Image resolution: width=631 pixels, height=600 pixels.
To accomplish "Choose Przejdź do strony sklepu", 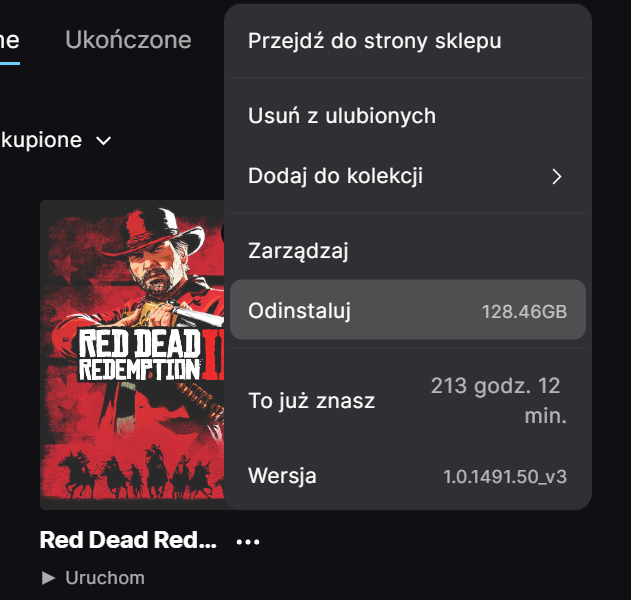I will click(375, 41).
